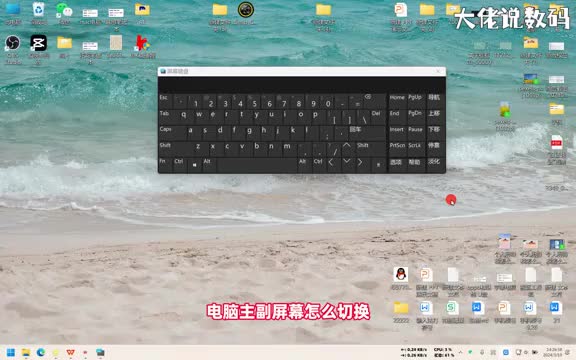Viewport: 576px width, 360px height.
Task: Click the spacebar on the on-screen keyboard
Action: (x=256, y=165)
